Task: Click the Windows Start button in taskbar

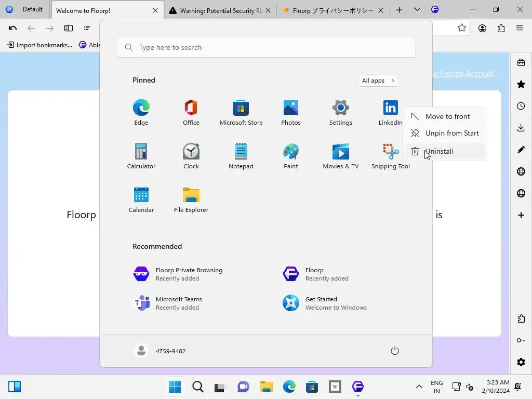Action: point(175,387)
